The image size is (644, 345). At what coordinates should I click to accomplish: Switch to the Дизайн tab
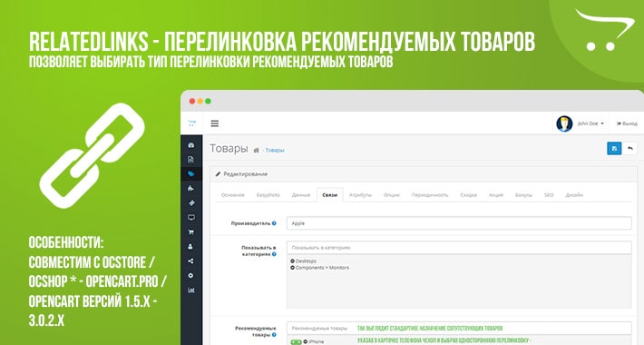(574, 195)
